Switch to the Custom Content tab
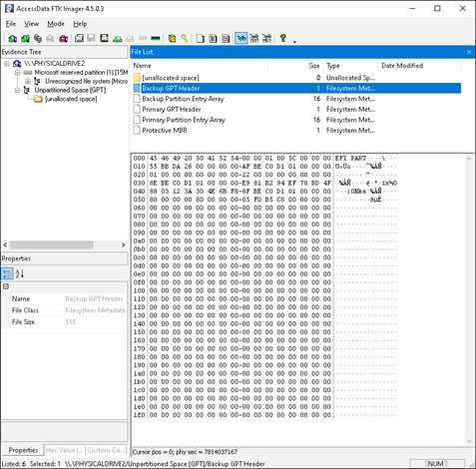Image resolution: width=476 pixels, height=469 pixels. (x=106, y=450)
